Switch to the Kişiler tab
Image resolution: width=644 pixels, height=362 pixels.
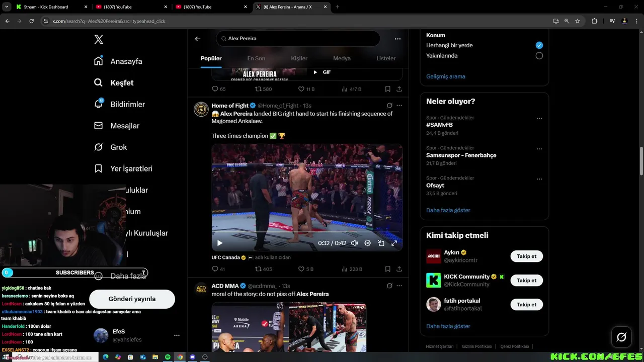[299, 58]
